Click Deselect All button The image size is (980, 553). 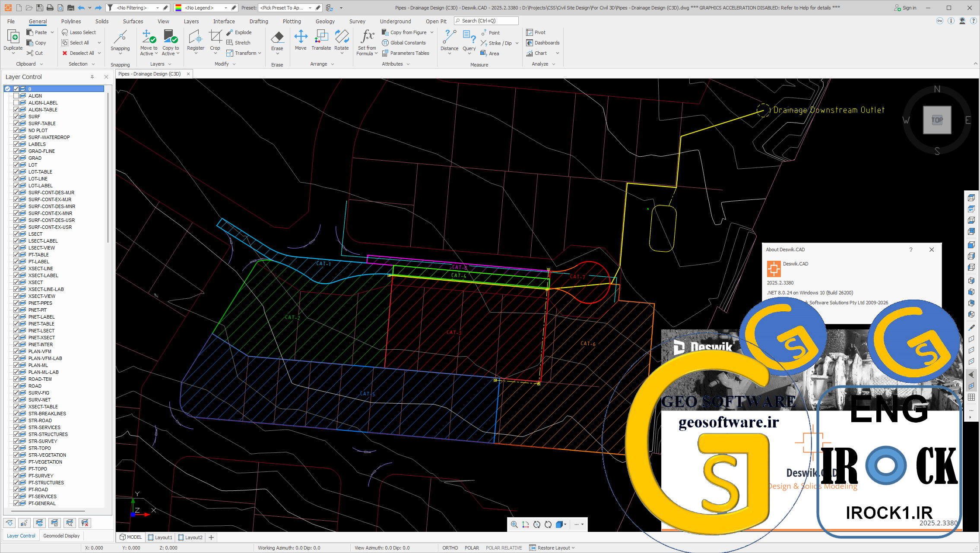(78, 53)
